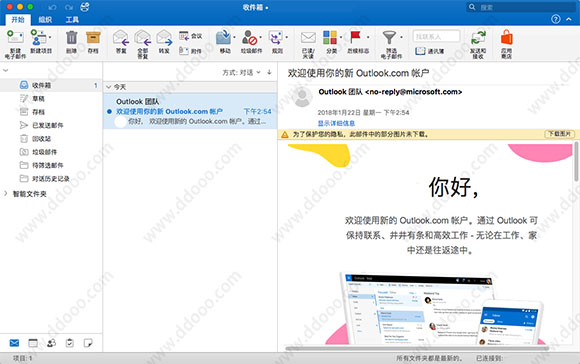Open the 垃圾邮件 ribbon dropdown arrow
580x364 pixels.
(x=260, y=37)
